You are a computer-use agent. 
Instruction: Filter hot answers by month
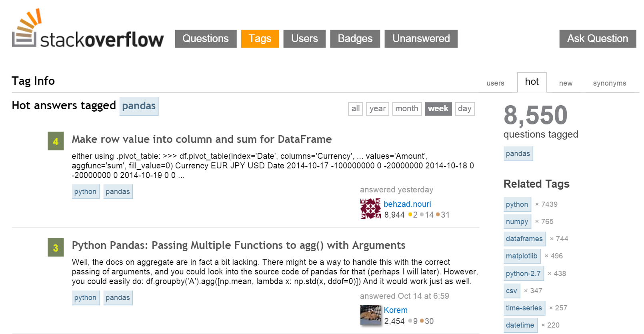coord(406,109)
